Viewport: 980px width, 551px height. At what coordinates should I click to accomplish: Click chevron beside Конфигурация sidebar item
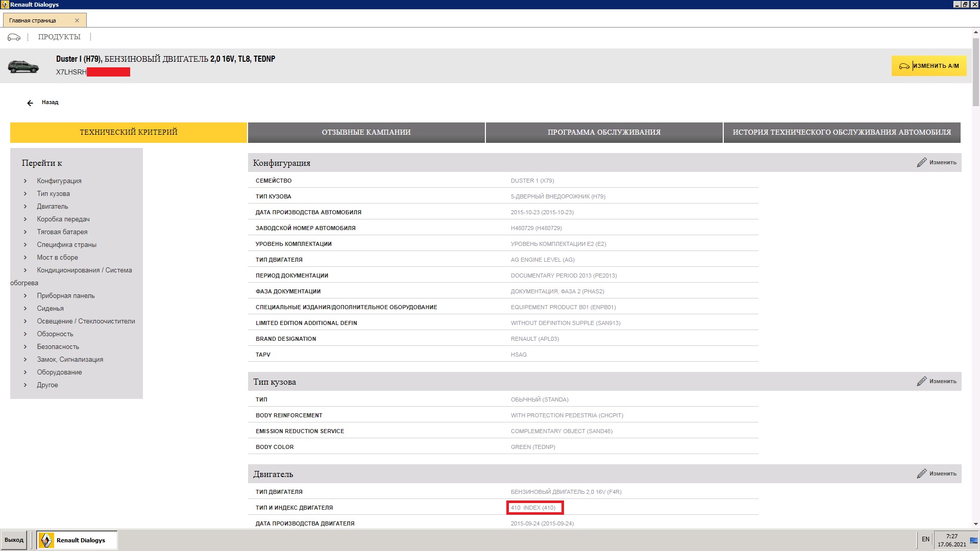[x=25, y=181]
